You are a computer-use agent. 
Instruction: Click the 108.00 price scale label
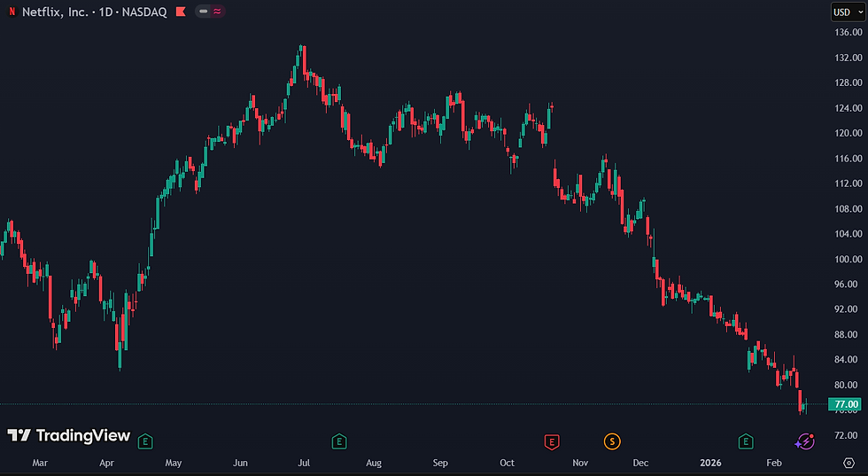click(849, 209)
